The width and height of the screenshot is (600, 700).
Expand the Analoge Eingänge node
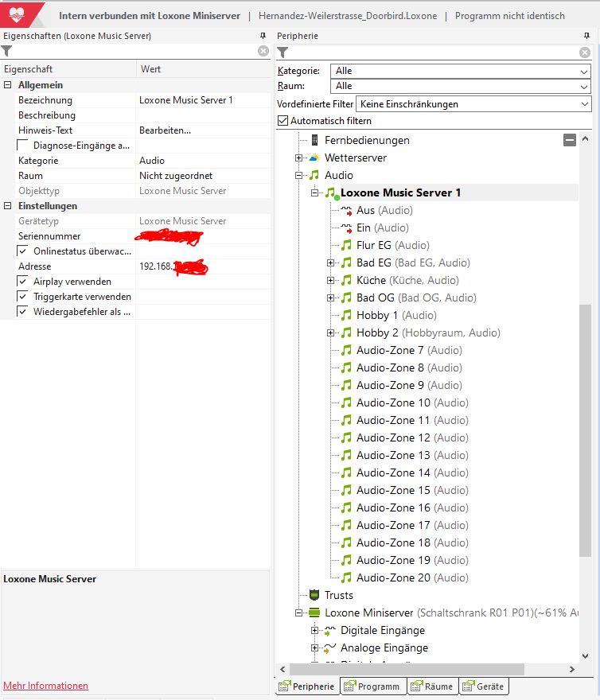coord(314,647)
